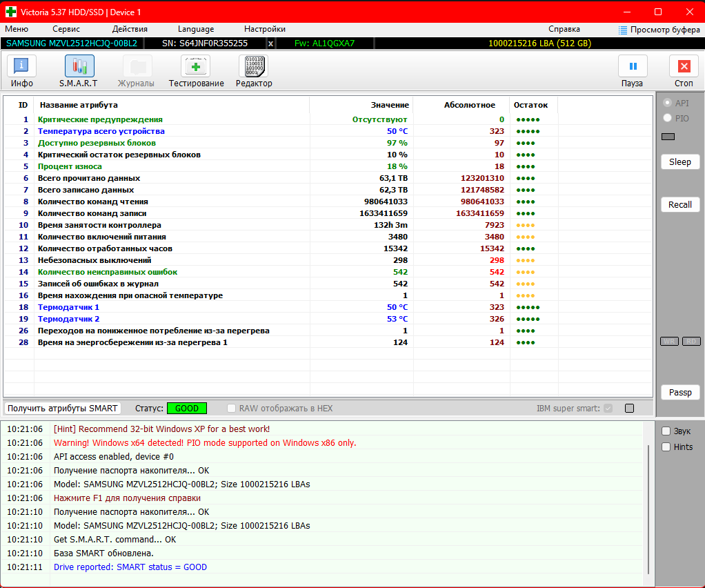Click the log panel vertical scrollbar
The width and height of the screenshot is (705, 588).
[648, 509]
